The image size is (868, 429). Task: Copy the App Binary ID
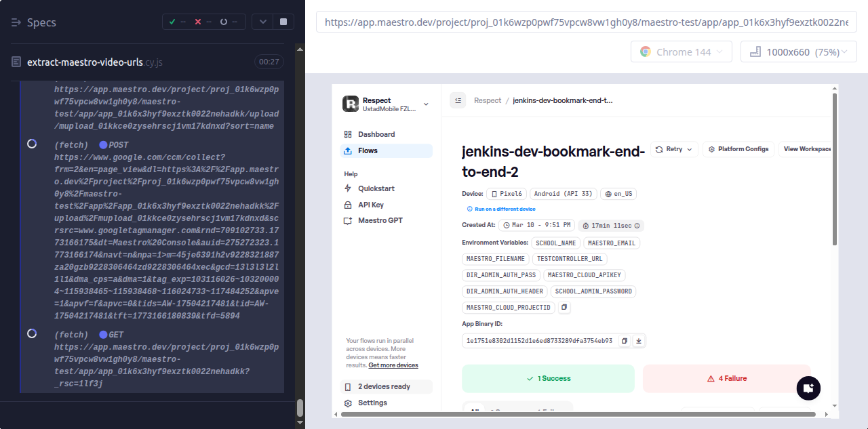(625, 341)
